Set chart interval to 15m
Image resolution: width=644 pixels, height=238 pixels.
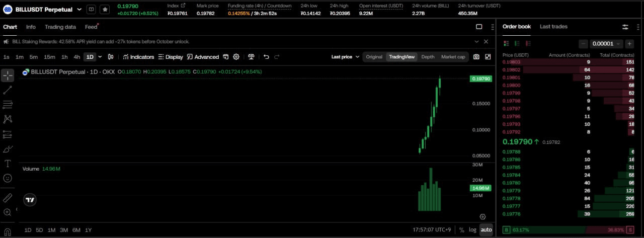point(49,57)
